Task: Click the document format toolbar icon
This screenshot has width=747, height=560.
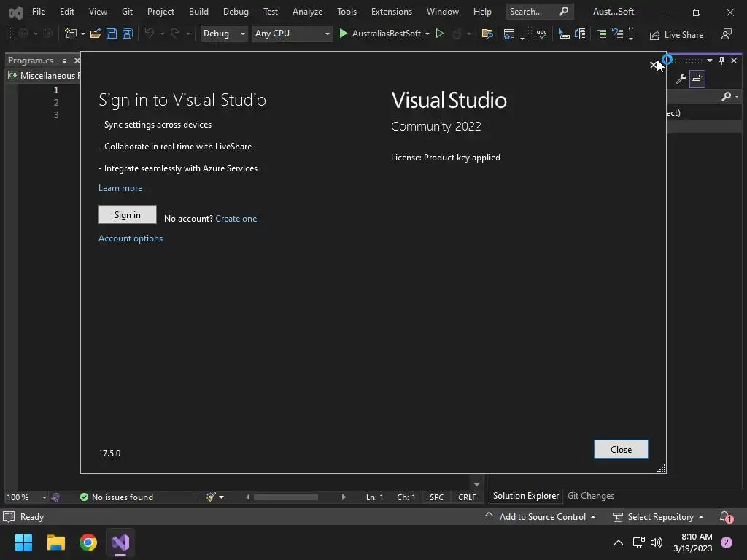Action: (x=580, y=34)
